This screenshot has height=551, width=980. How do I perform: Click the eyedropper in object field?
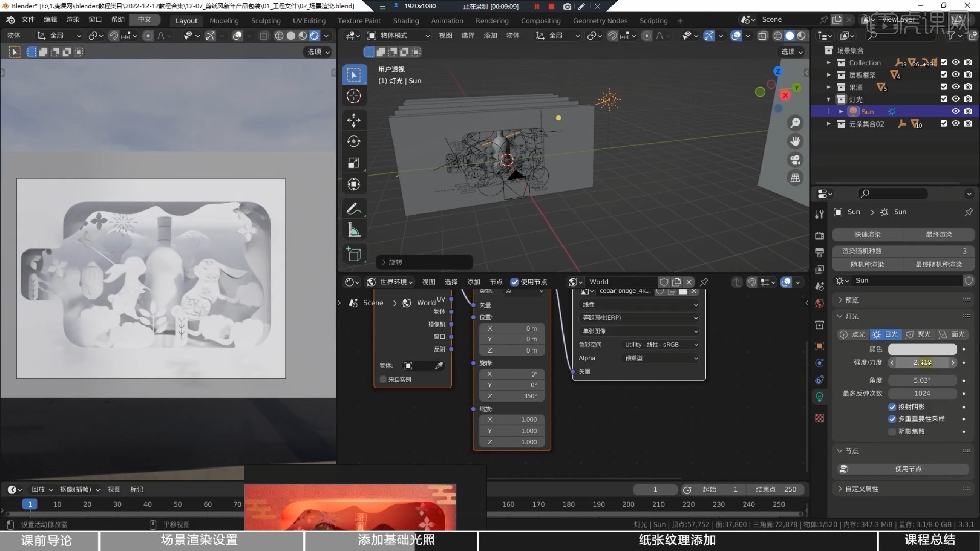point(438,366)
